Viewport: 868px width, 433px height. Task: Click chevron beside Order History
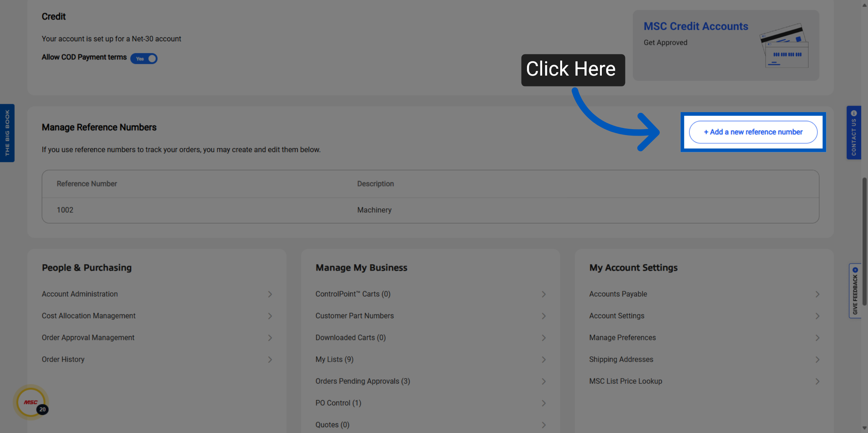pyautogui.click(x=270, y=359)
